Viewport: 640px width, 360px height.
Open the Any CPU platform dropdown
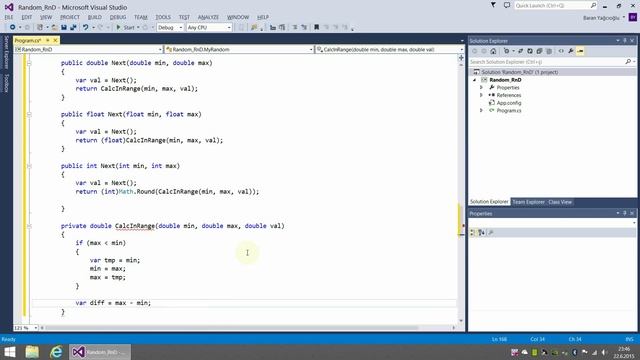point(209,27)
